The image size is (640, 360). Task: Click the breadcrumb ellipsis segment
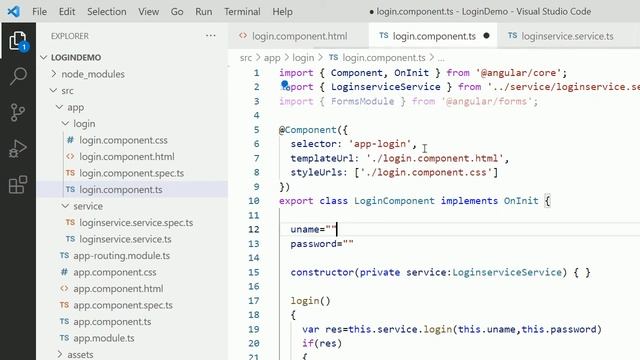pyautogui.click(x=441, y=58)
